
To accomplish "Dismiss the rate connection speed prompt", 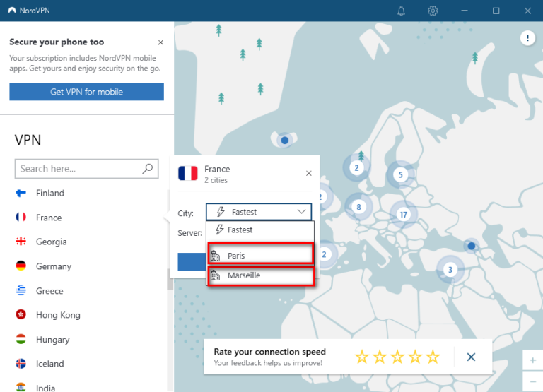I will pos(472,357).
